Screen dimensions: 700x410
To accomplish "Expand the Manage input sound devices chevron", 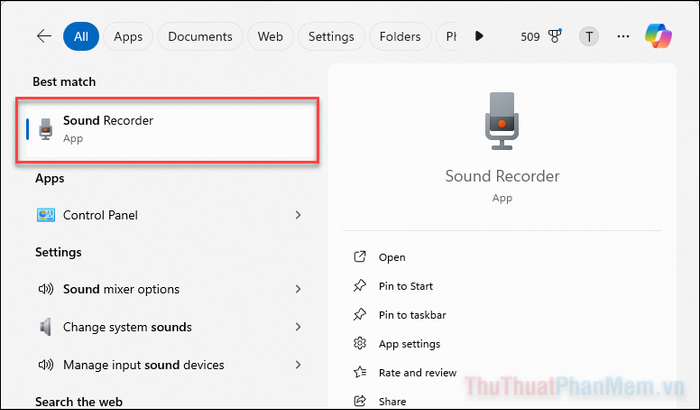I will 298,365.
